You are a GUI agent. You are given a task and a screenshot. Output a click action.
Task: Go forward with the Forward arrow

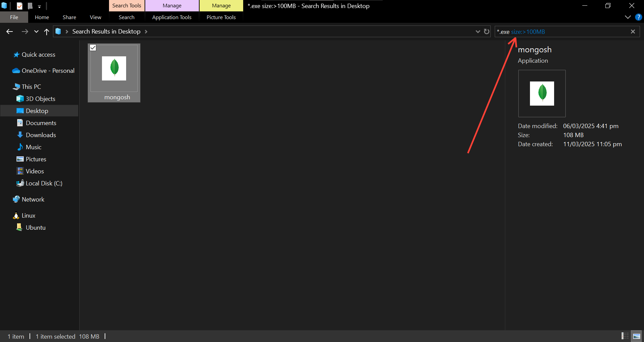click(x=25, y=32)
